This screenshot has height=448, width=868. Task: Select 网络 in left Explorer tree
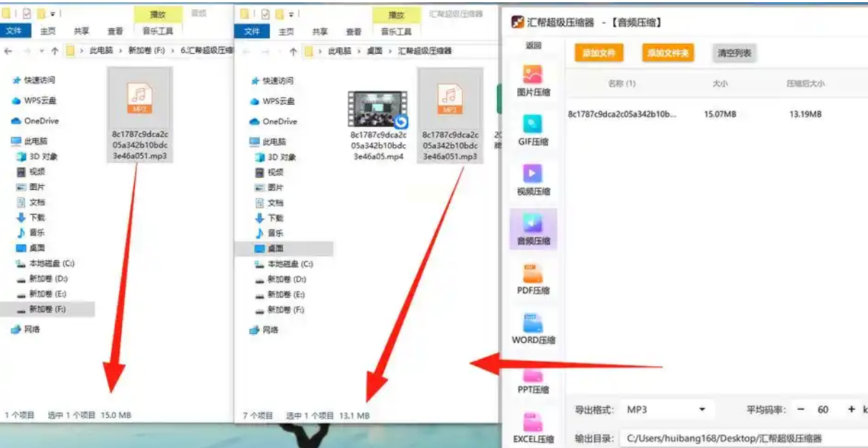pos(26,329)
